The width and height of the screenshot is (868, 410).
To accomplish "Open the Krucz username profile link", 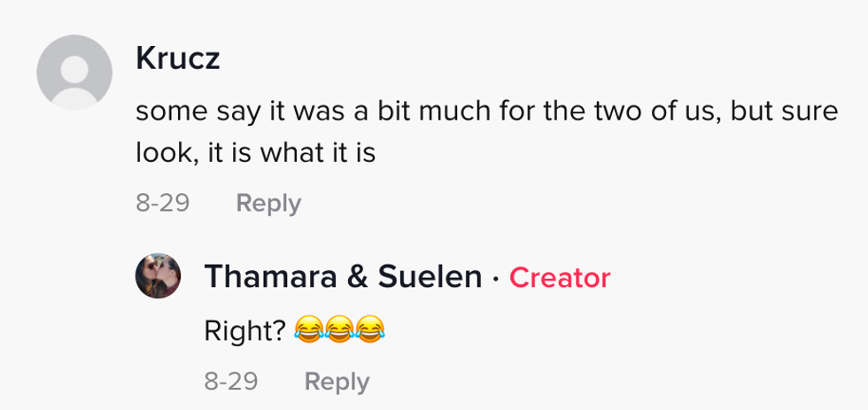I will coord(178,59).
